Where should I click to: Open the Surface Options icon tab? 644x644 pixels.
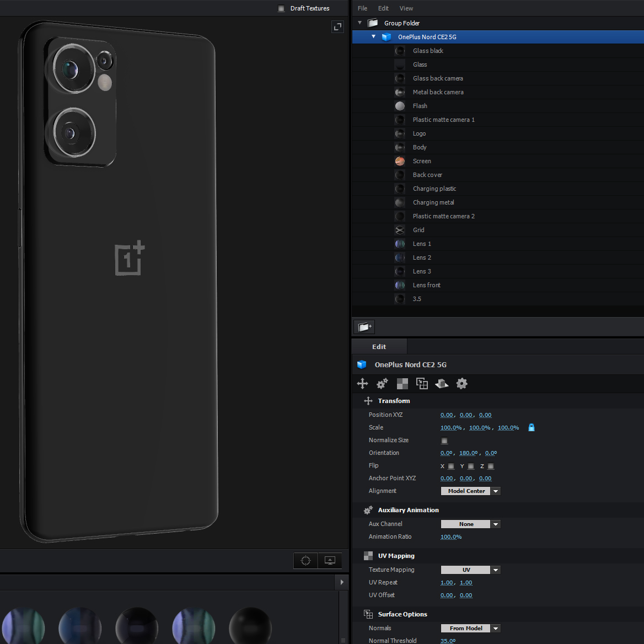point(422,384)
